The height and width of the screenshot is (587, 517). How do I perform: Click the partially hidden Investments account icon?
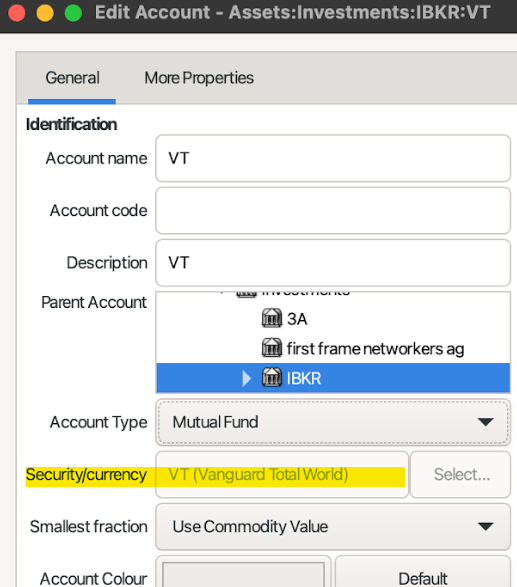pyautogui.click(x=246, y=295)
